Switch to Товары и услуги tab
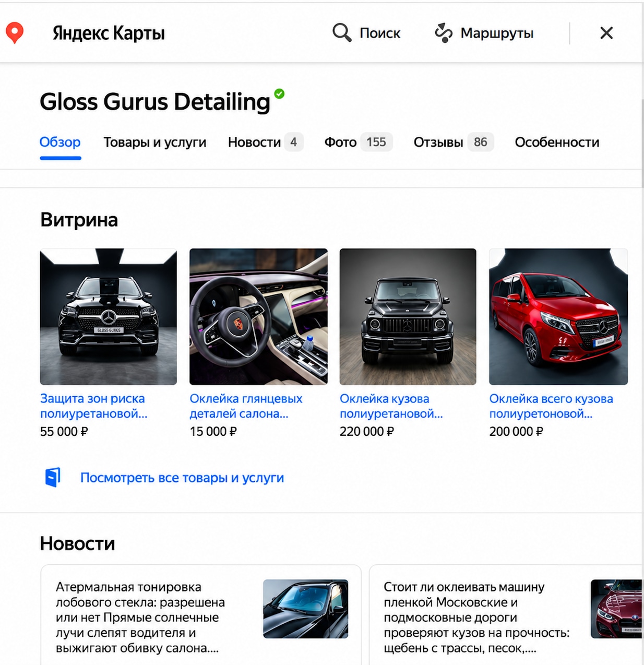This screenshot has height=665, width=644. [154, 142]
